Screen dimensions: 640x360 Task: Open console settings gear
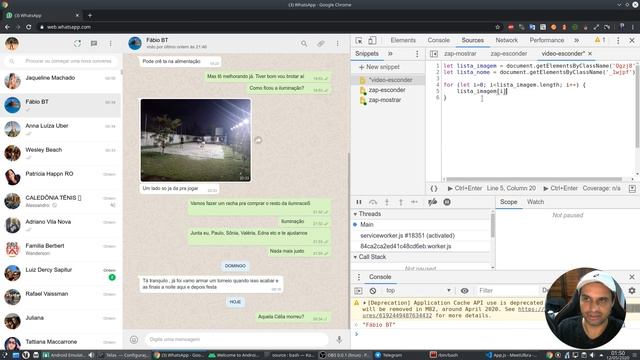click(632, 291)
